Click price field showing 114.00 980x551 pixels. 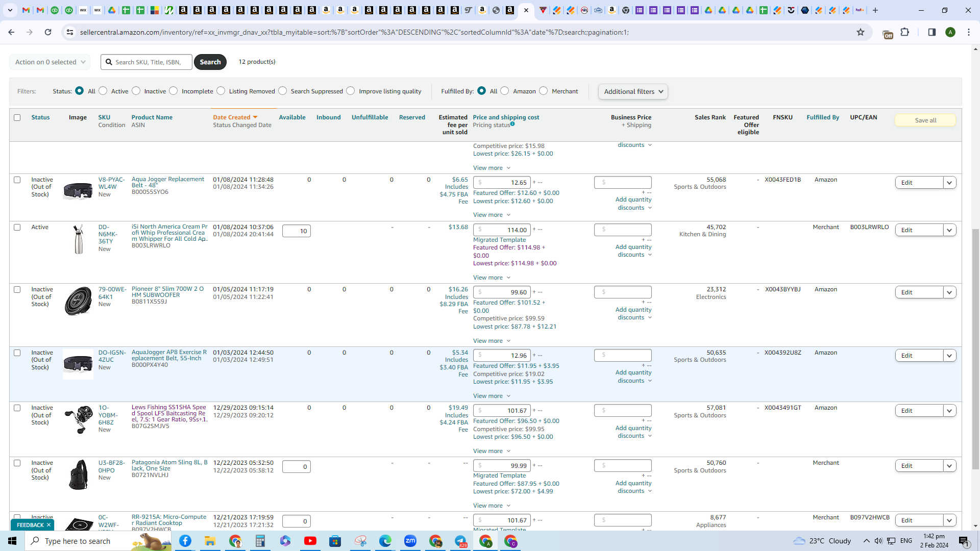click(502, 230)
